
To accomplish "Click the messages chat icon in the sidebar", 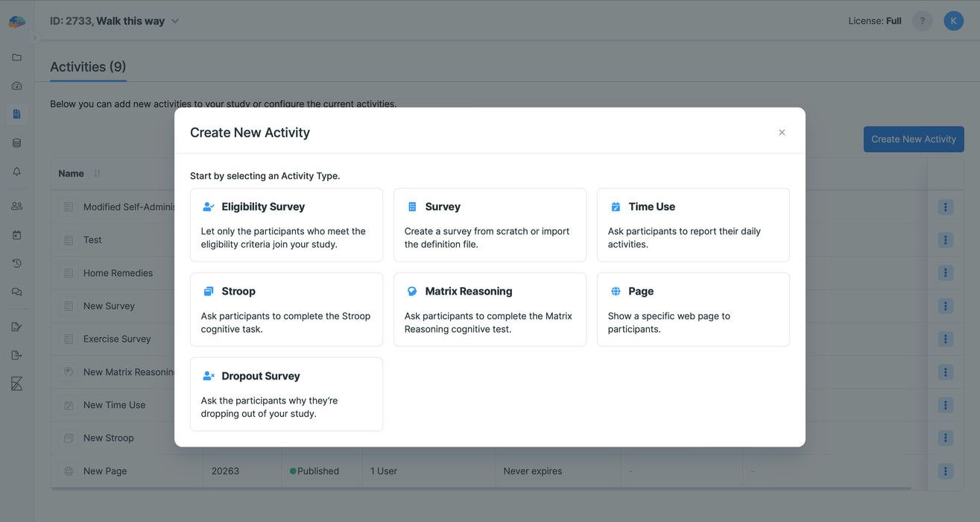I will point(16,292).
